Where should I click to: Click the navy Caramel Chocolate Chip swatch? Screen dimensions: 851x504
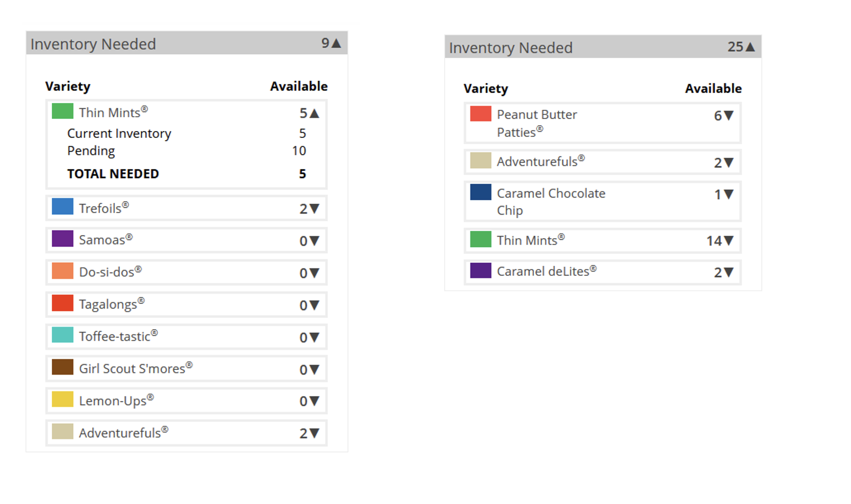pos(480,192)
